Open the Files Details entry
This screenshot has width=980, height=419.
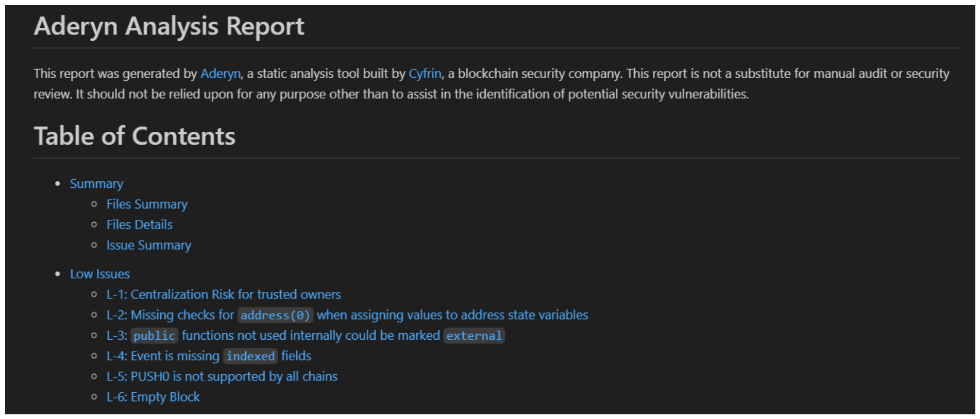click(139, 225)
